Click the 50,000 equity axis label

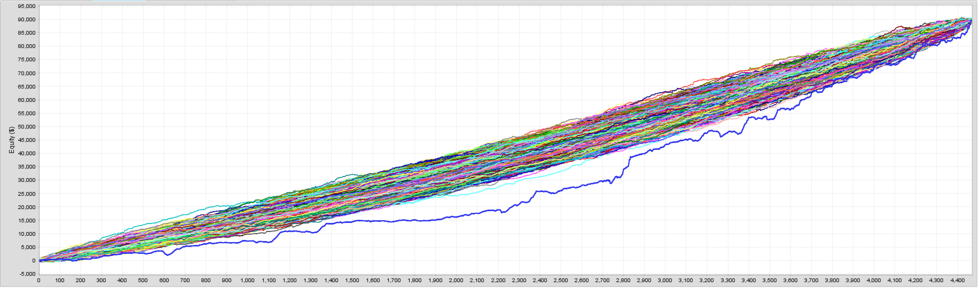[x=26, y=126]
